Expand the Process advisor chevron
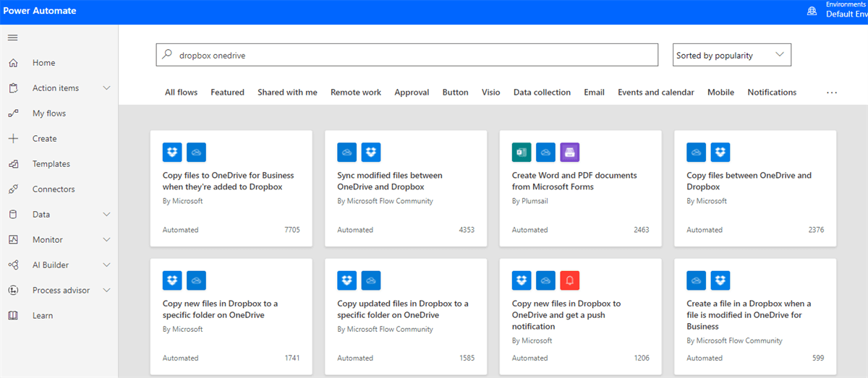 coord(107,291)
